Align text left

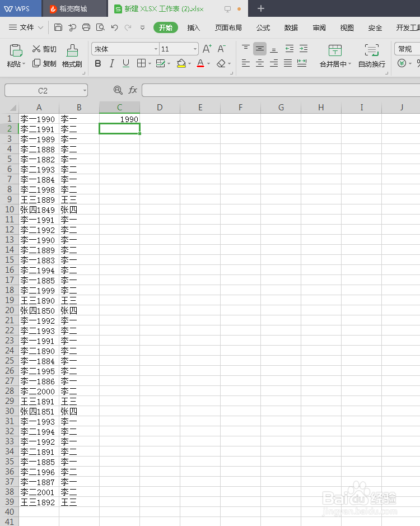coord(245,63)
